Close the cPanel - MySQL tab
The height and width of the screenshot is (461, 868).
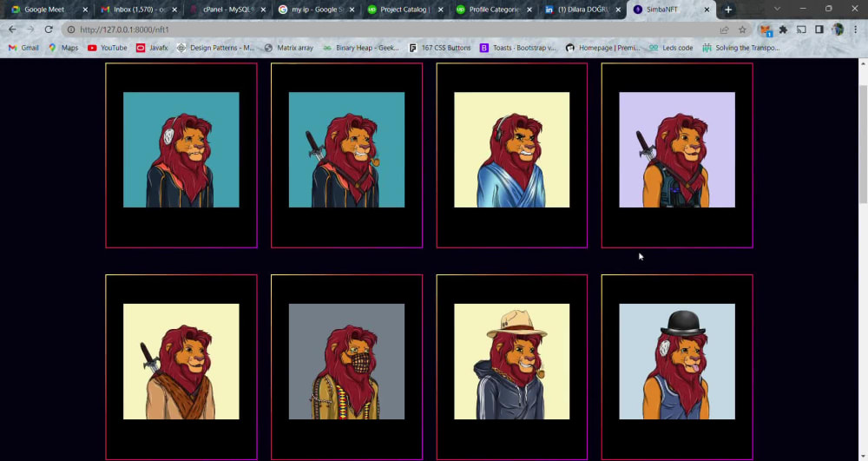[x=263, y=10]
